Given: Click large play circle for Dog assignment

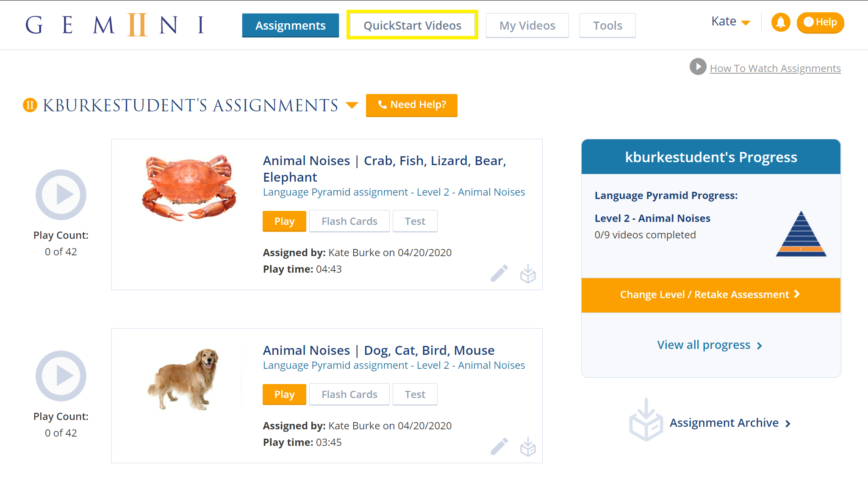Looking at the screenshot, I should click(61, 376).
